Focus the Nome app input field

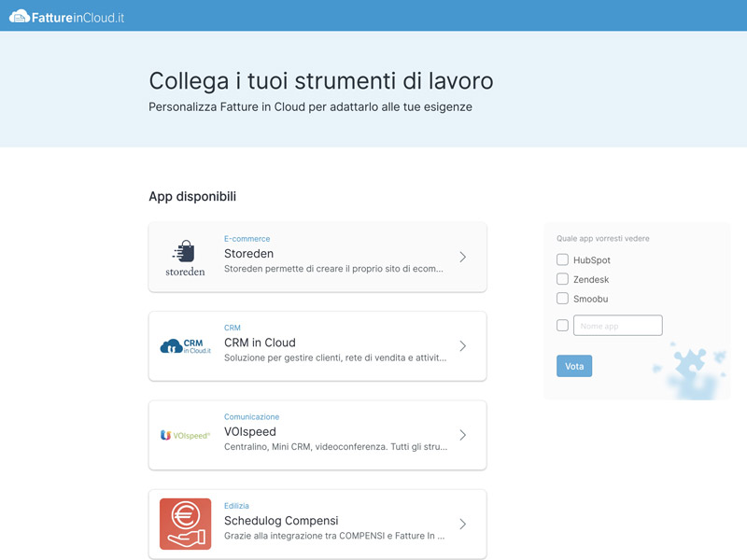[x=617, y=325]
